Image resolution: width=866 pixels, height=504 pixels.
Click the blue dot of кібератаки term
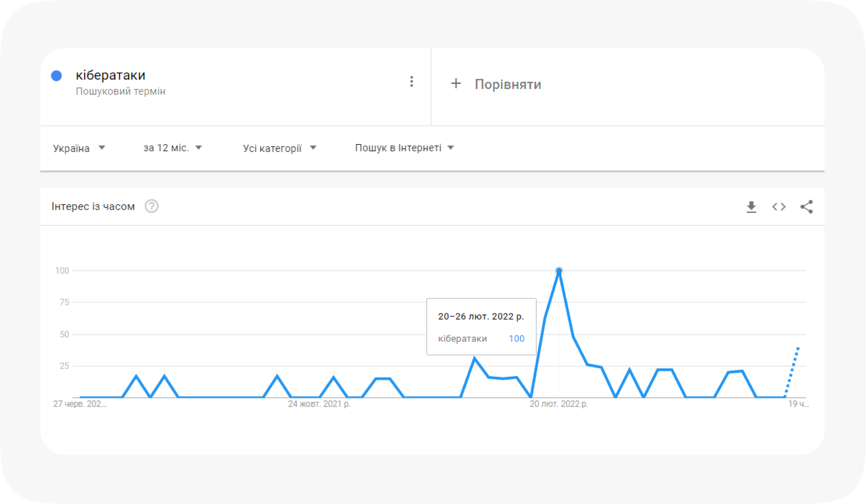click(56, 76)
